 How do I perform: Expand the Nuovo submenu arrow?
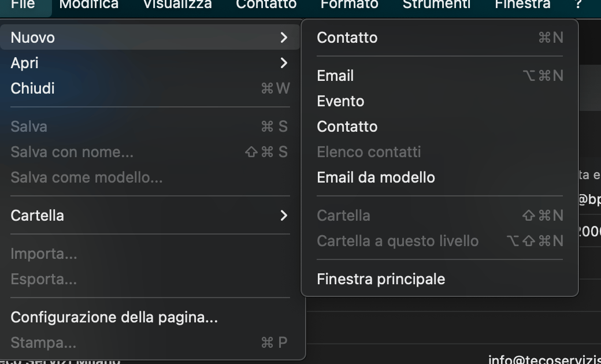point(284,38)
